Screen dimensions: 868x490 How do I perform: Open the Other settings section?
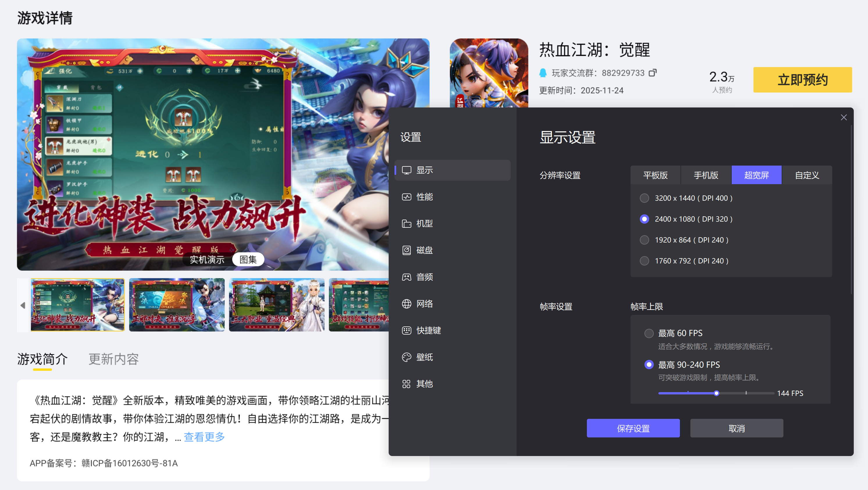tap(424, 384)
